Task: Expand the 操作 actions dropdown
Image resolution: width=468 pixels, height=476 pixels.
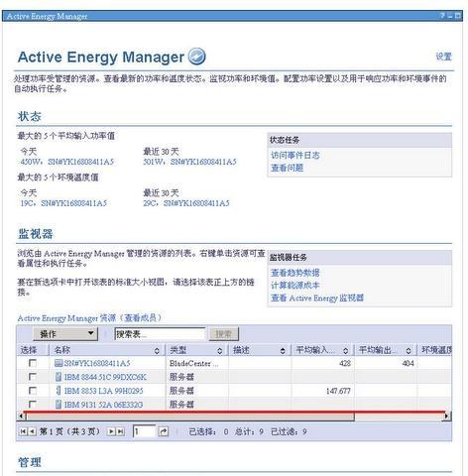Action: coord(65,334)
